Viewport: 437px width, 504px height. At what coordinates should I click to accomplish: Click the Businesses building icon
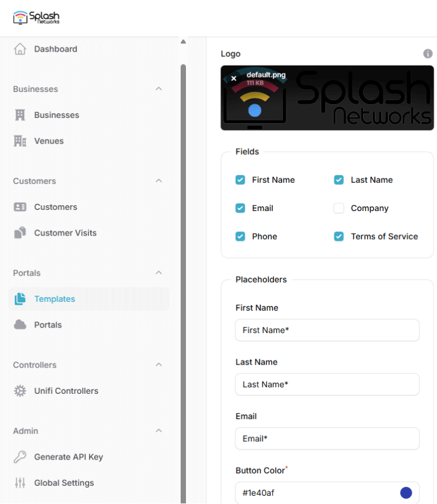point(20,115)
